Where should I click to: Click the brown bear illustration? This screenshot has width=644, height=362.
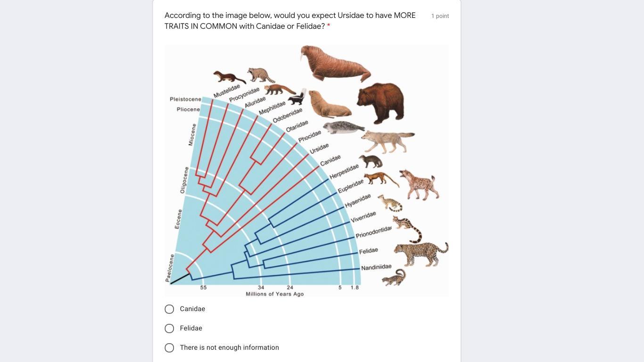point(380,102)
